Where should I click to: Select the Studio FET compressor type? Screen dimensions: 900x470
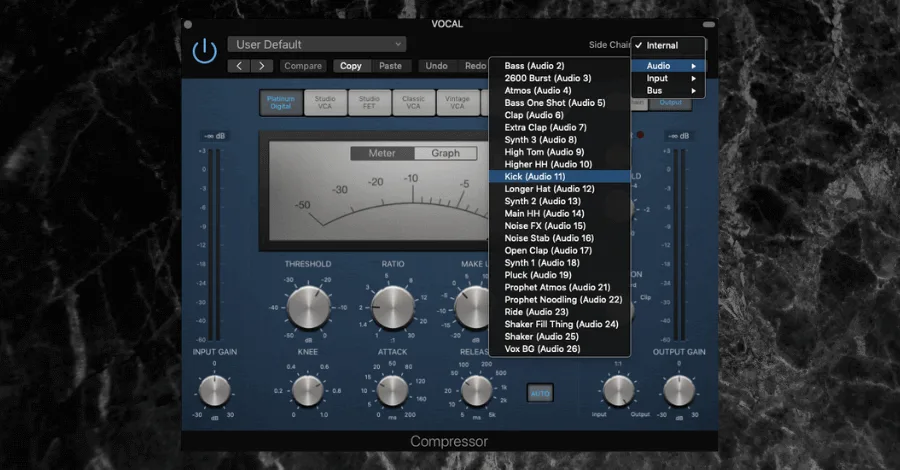click(369, 103)
